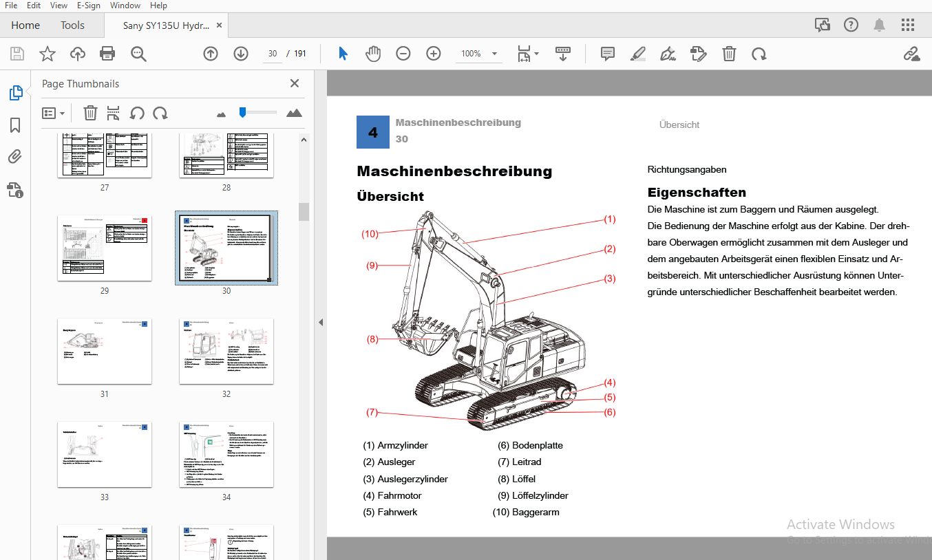Image resolution: width=932 pixels, height=560 pixels.
Task: Reduce thumbnail size small mountain icon
Action: tap(221, 114)
